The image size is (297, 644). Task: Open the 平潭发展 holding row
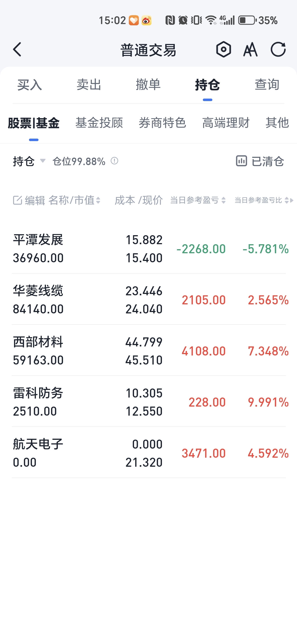[149, 249]
